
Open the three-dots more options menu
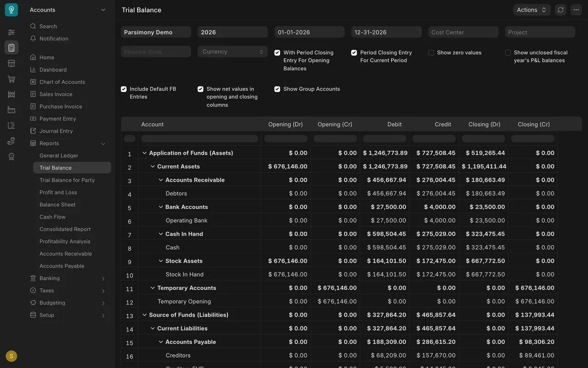point(576,10)
